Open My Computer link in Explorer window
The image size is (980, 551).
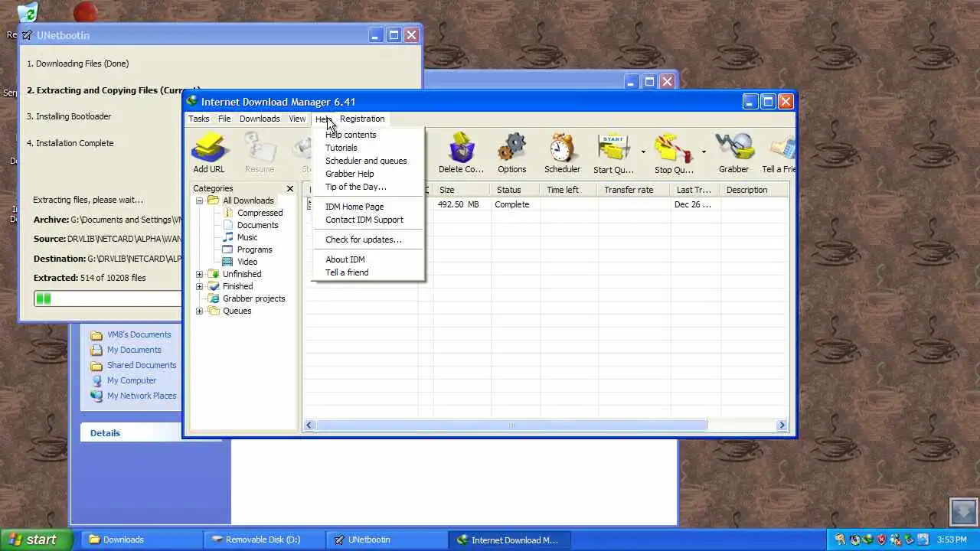(132, 380)
